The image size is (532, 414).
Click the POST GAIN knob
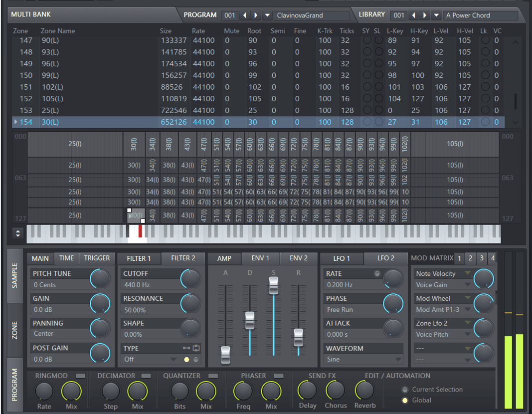100,353
